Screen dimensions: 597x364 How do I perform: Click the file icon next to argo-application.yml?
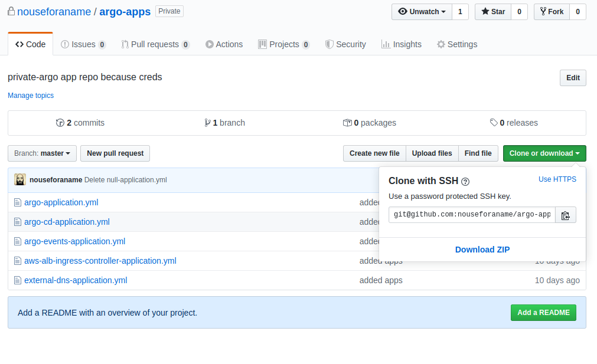point(18,202)
